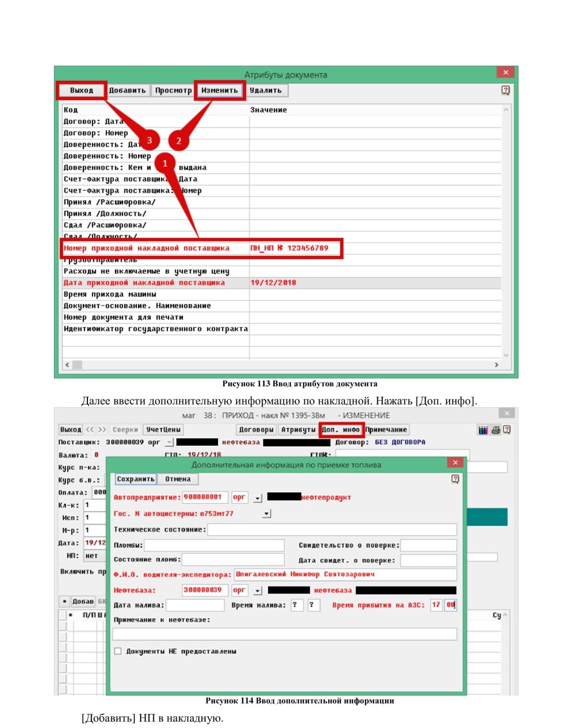This screenshot has width=573, height=728.
Task: Click Сохранить in additional info dialog
Action: [136, 479]
